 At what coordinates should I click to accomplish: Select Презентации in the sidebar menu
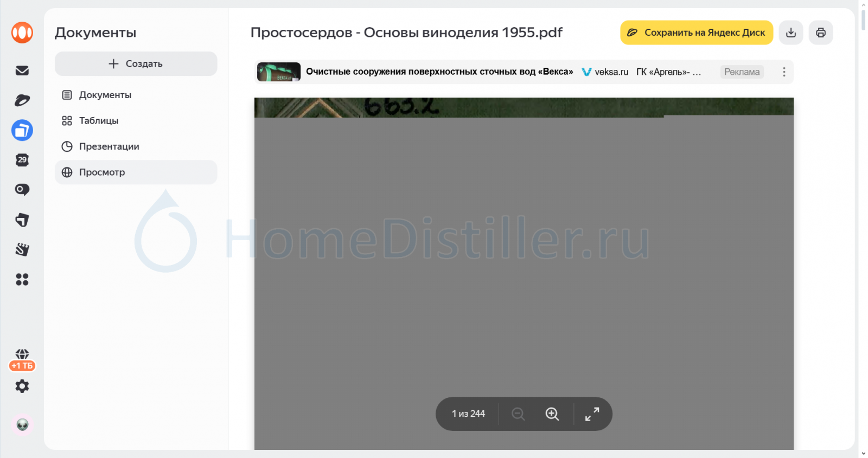tap(109, 146)
